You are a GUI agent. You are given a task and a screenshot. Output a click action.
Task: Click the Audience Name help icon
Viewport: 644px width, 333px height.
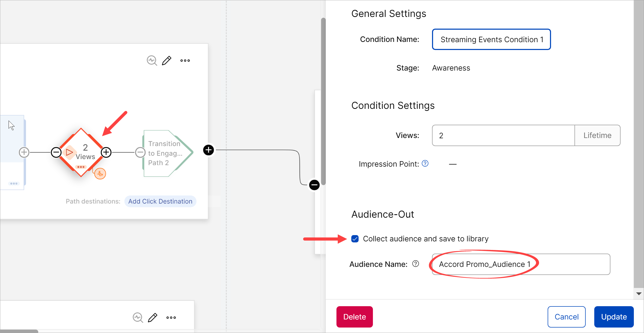416,264
